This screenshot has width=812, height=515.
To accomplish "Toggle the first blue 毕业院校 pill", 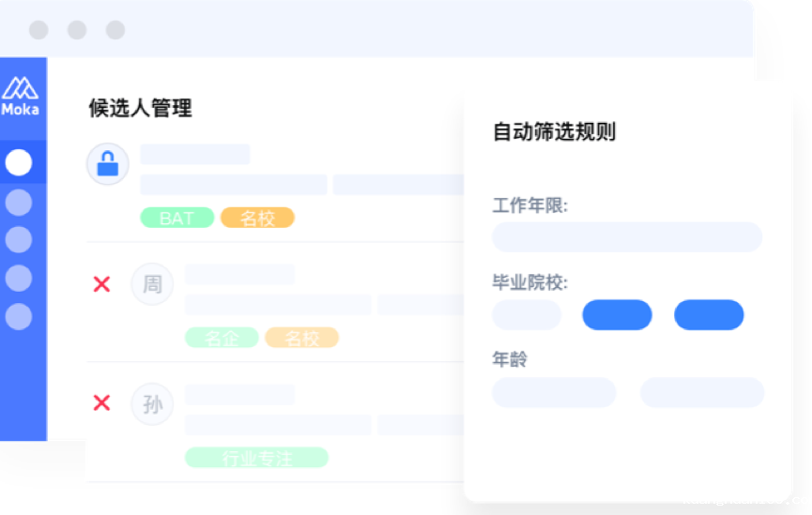I will pyautogui.click(x=617, y=314).
